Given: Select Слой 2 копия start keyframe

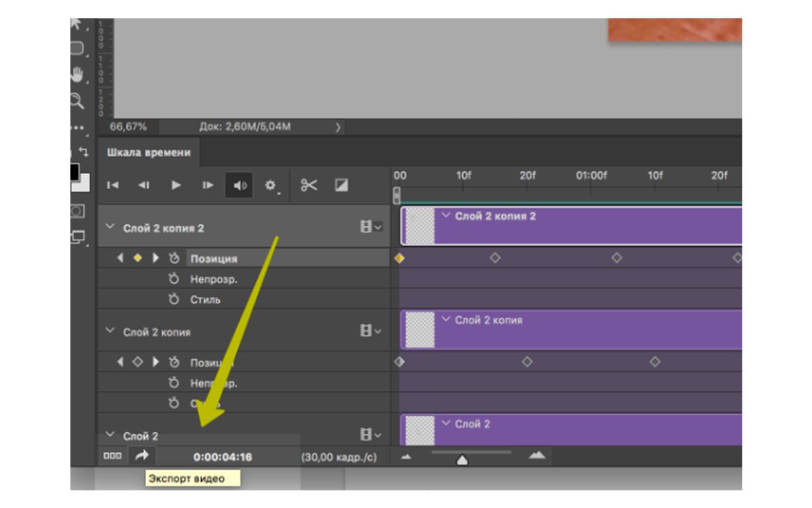Looking at the screenshot, I should coord(399,362).
